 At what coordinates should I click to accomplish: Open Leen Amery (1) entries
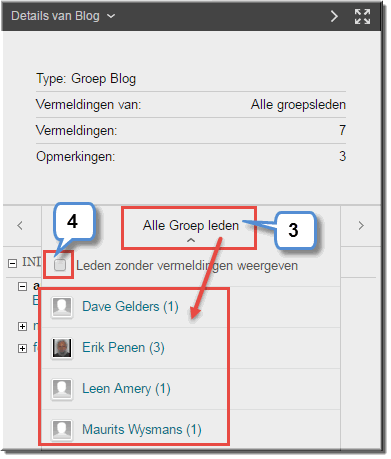[x=126, y=389]
